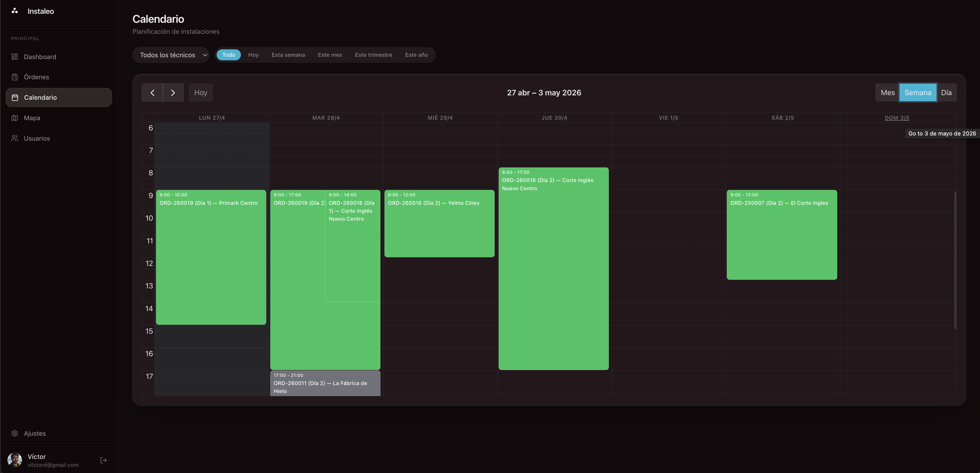This screenshot has width=980, height=473.
Task: Open Órdenes in the sidebar
Action: click(59, 77)
